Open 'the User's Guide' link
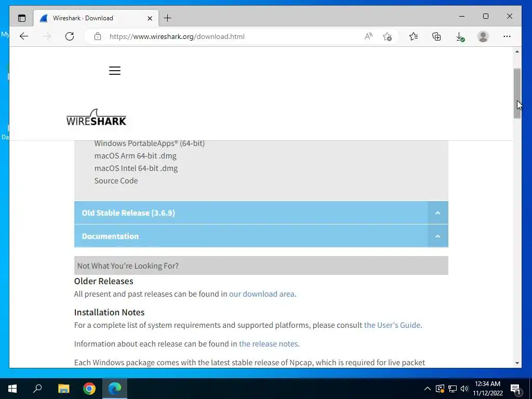This screenshot has width=532, height=399. pyautogui.click(x=392, y=325)
